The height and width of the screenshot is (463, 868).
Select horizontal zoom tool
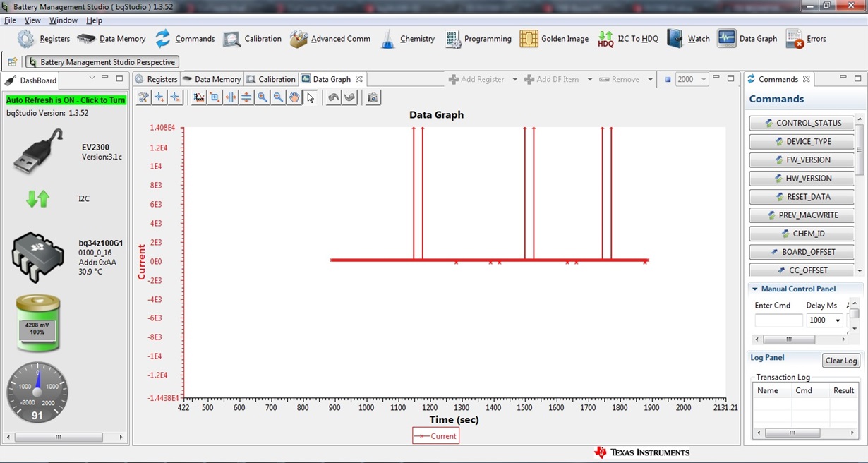point(231,97)
